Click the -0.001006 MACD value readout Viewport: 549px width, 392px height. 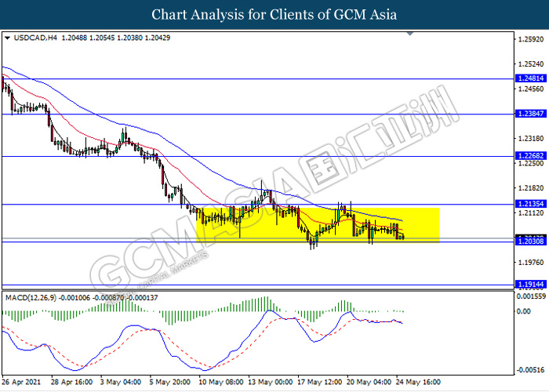click(75, 298)
